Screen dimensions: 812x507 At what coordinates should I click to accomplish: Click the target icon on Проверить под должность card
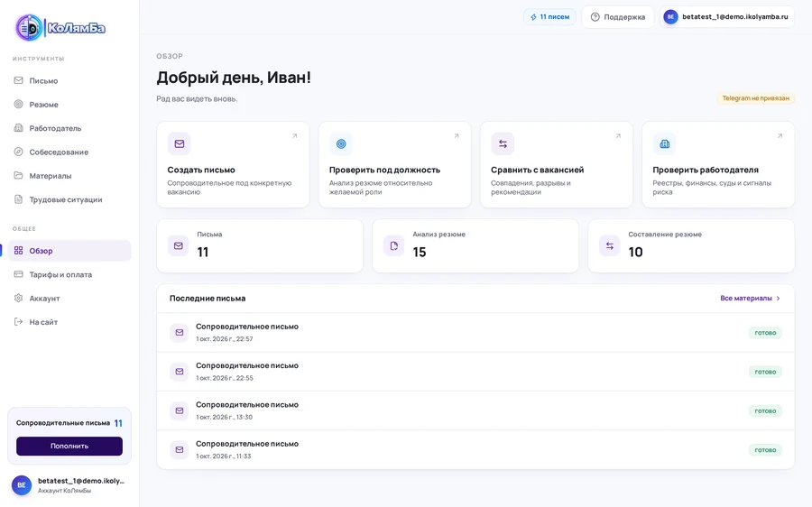point(341,144)
